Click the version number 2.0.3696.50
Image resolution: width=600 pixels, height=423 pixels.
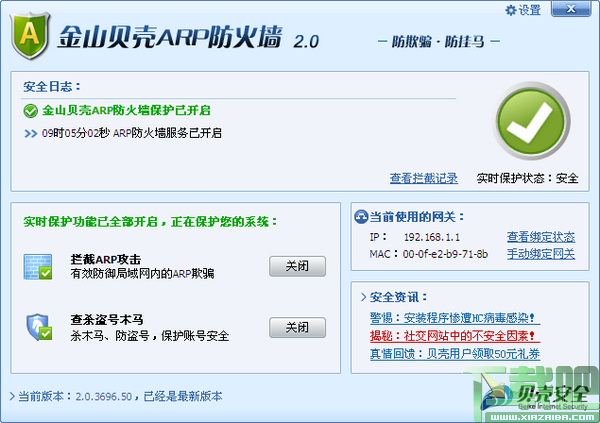[x=103, y=396]
